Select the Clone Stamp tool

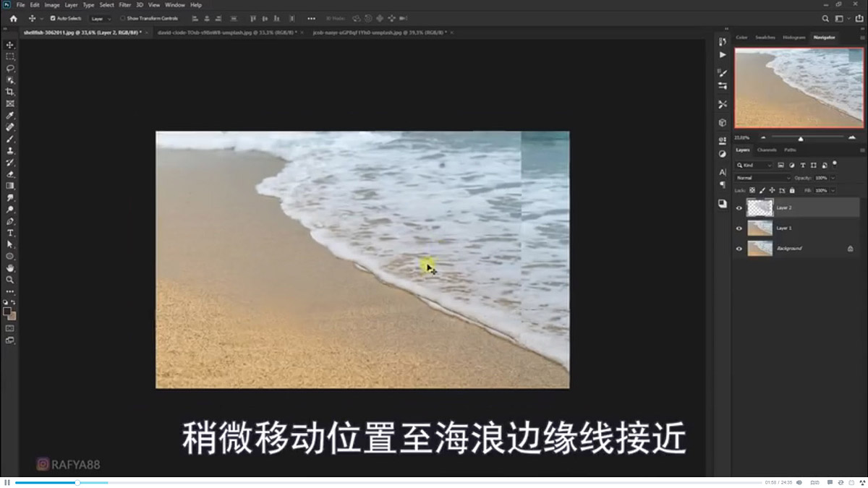[x=9, y=150]
